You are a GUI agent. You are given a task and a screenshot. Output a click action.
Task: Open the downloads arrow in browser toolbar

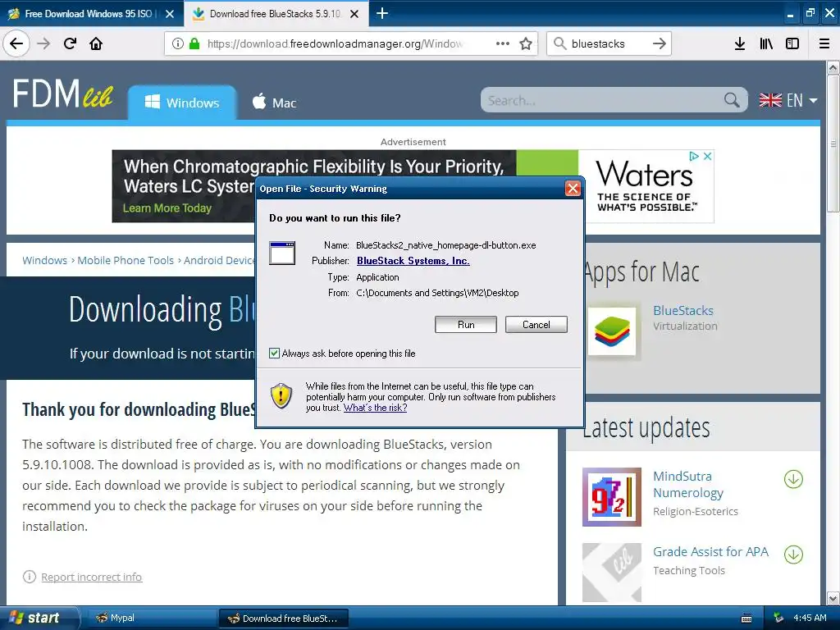[x=739, y=43]
